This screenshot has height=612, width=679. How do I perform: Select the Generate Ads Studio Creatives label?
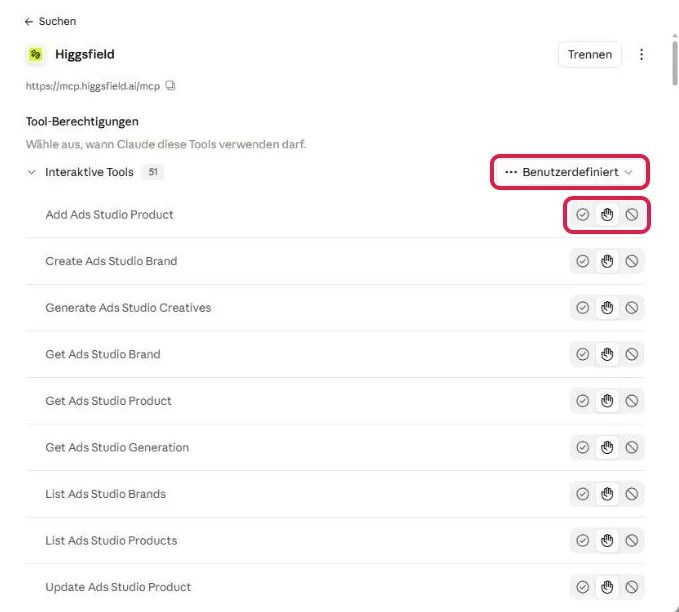point(128,308)
